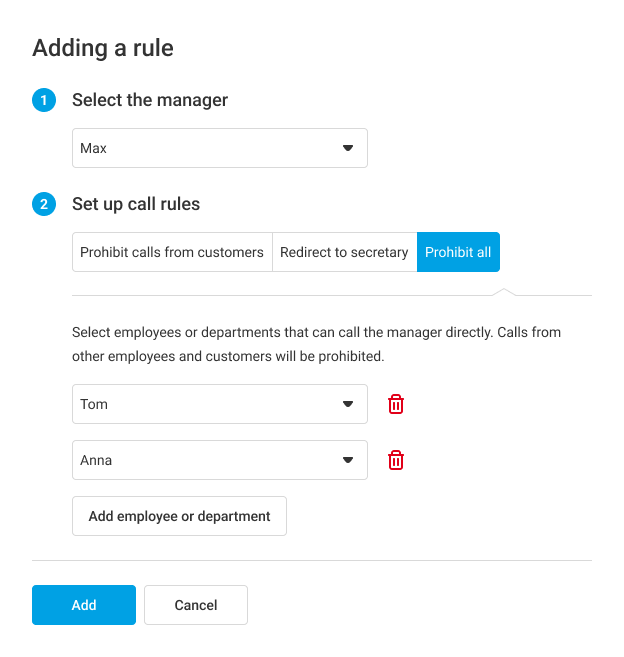624x657 pixels.
Task: Click the Select the manager heading
Action: click(150, 100)
